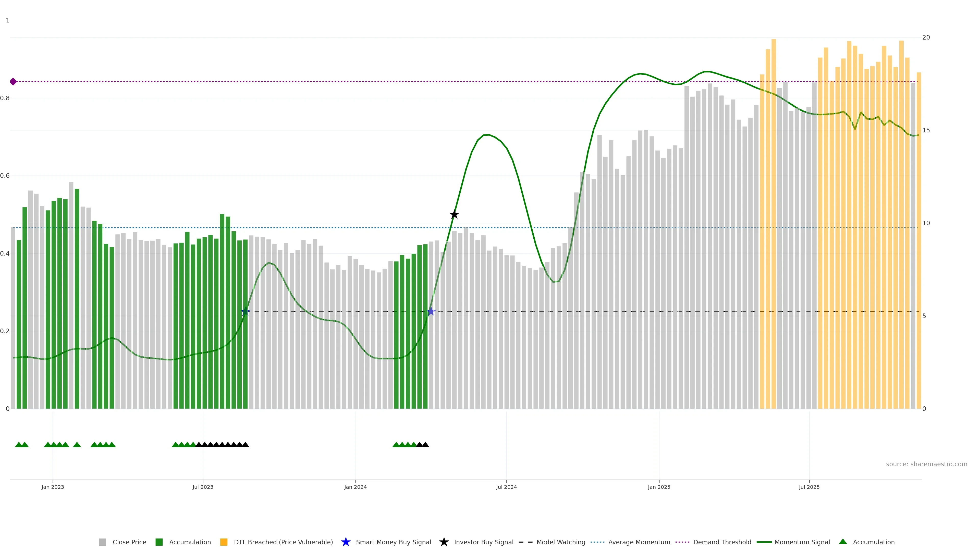Click the Jan 2025 axis label
This screenshot has height=551, width=980.
point(658,487)
